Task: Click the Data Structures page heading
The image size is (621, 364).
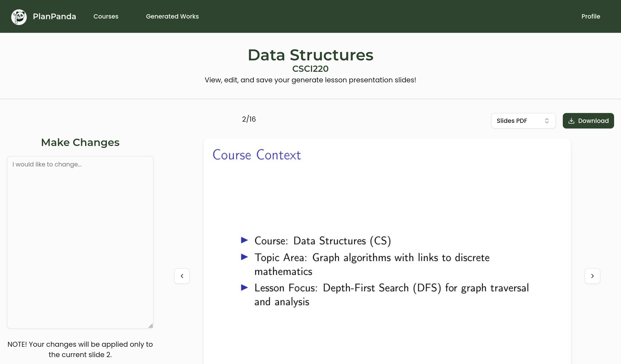Action: click(310, 55)
